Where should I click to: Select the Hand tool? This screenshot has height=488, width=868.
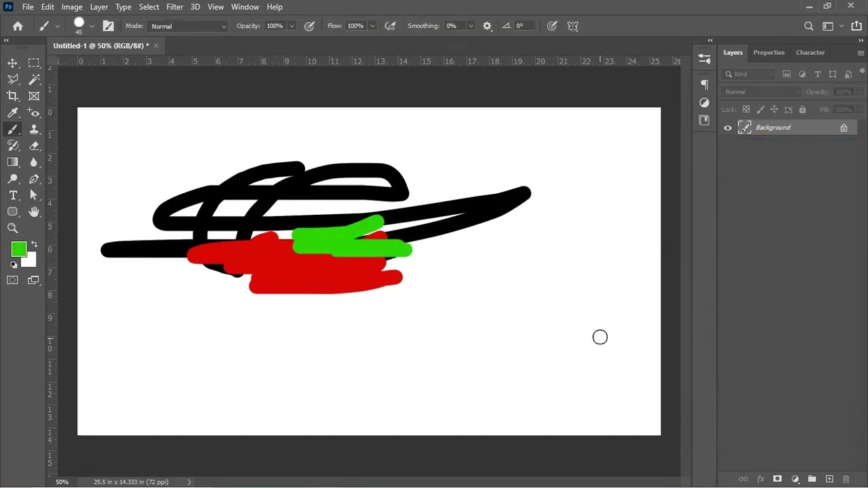(x=34, y=212)
